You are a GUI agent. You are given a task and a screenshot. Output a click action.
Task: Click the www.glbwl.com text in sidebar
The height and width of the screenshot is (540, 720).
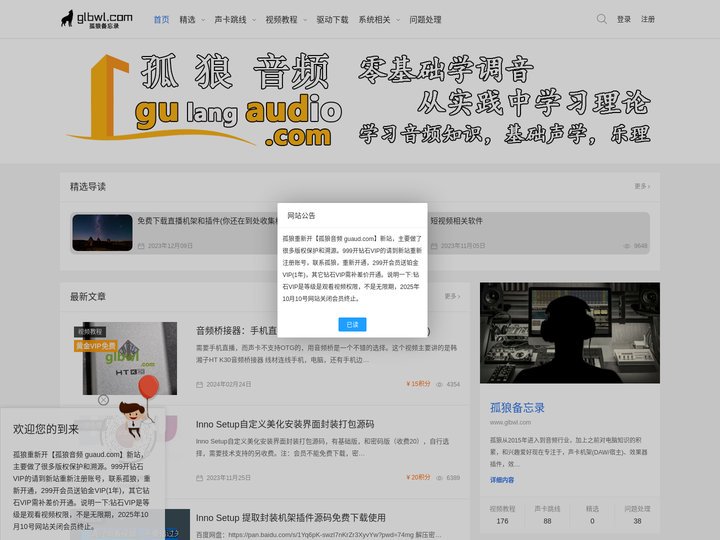point(510,422)
